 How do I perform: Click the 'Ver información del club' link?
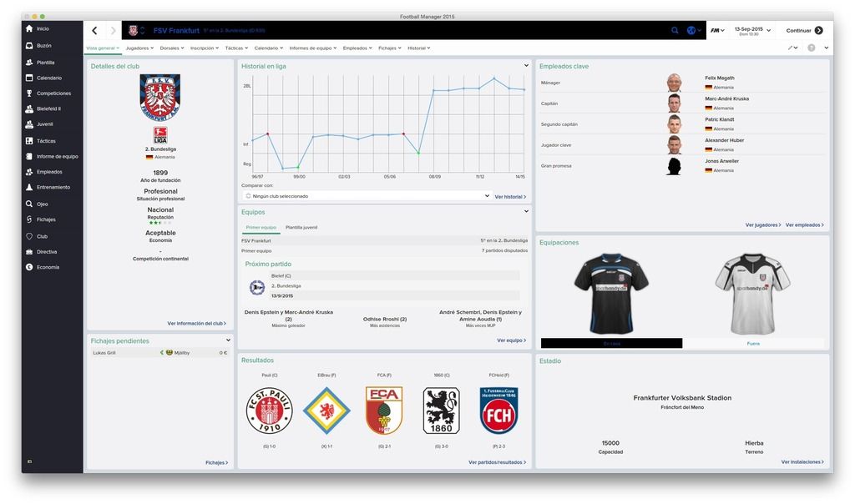coord(196,324)
